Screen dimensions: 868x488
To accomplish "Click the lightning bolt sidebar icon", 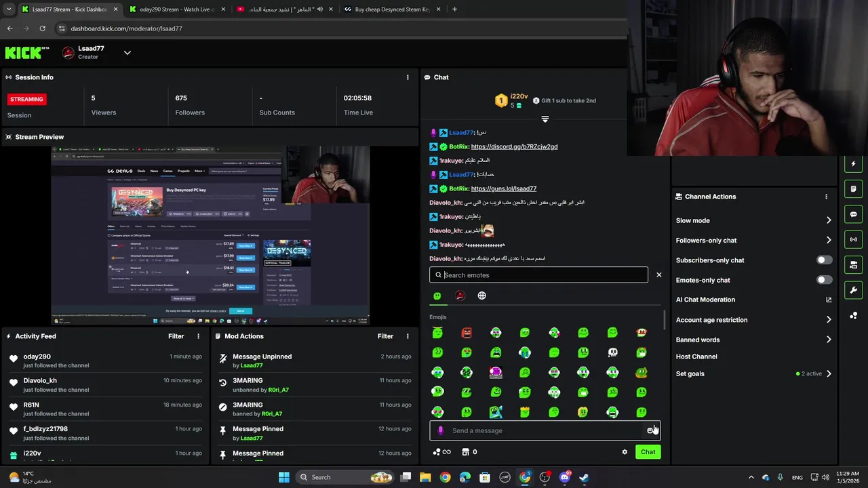I will 853,164.
